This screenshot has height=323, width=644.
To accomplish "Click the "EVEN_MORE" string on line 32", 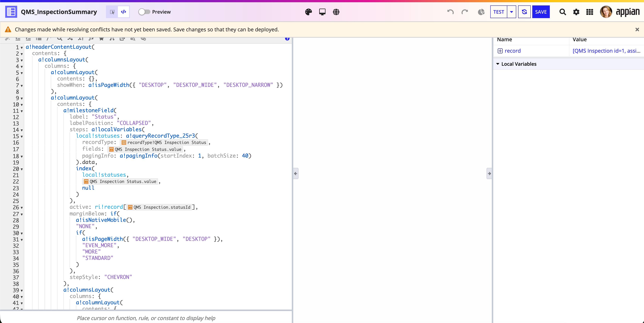I will (x=99, y=246).
